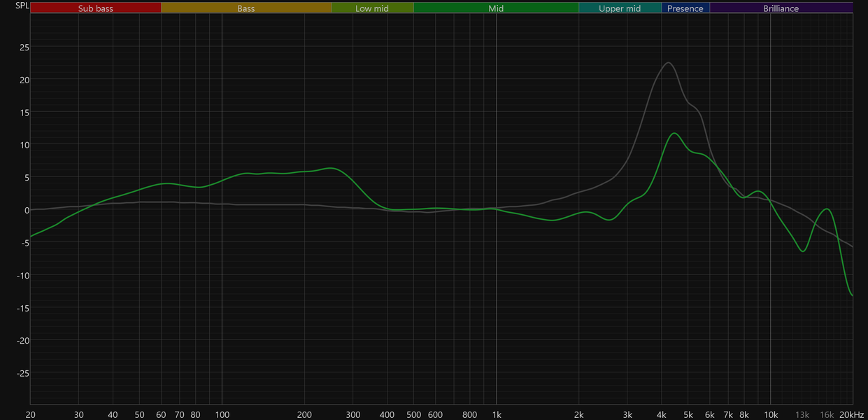Click the 20kHz frequency label
The height and width of the screenshot is (420, 868).
click(x=851, y=414)
